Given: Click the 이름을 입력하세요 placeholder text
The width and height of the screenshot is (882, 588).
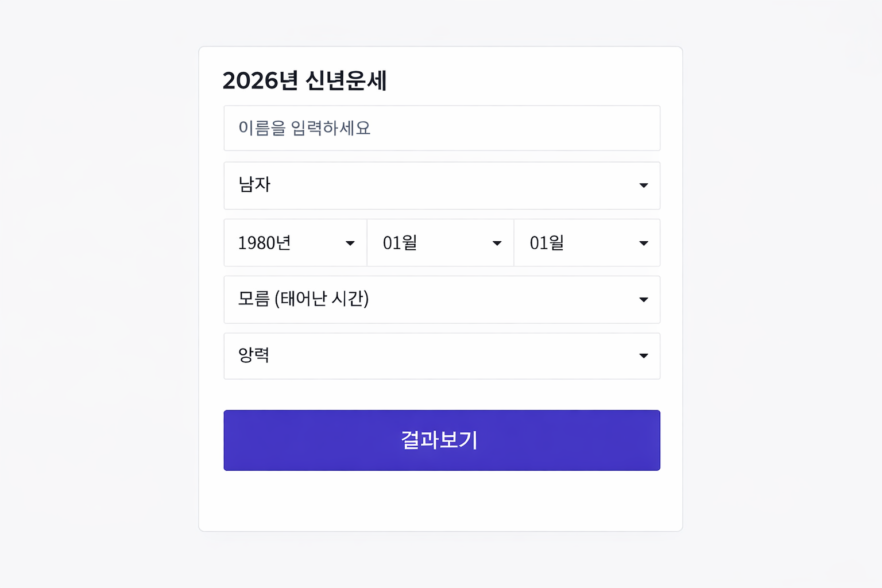Looking at the screenshot, I should pos(304,128).
